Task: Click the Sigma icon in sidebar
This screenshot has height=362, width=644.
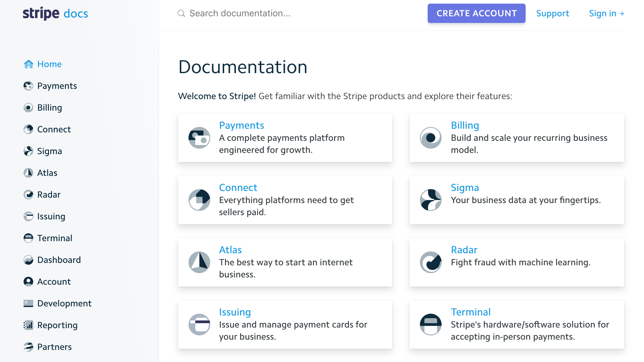Action: pyautogui.click(x=28, y=151)
